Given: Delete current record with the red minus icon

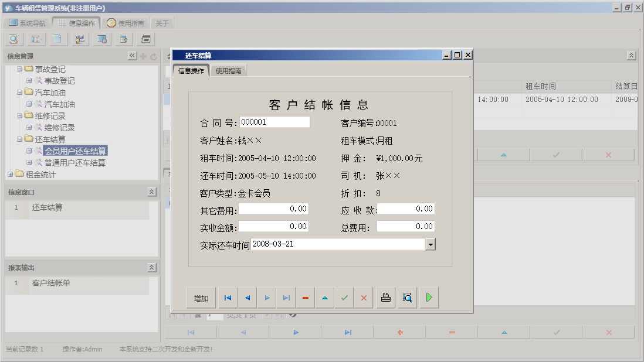Looking at the screenshot, I should coord(306,298).
